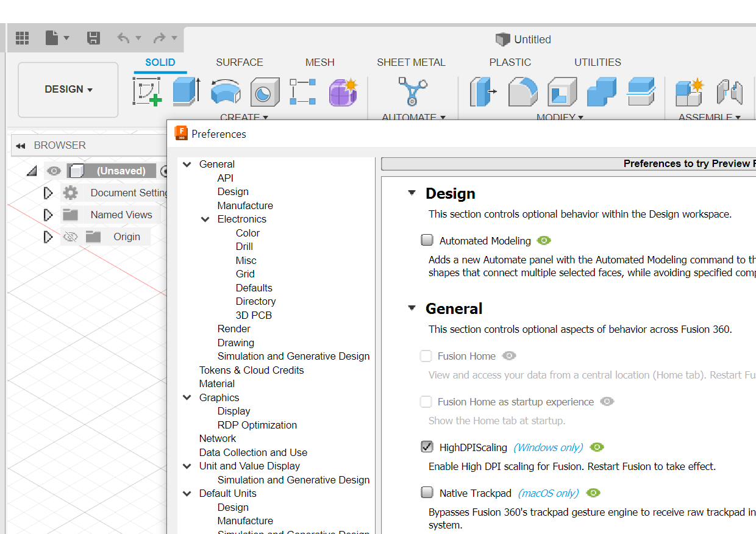
Task: Select the Rectangular Pattern tool
Action: click(x=302, y=91)
